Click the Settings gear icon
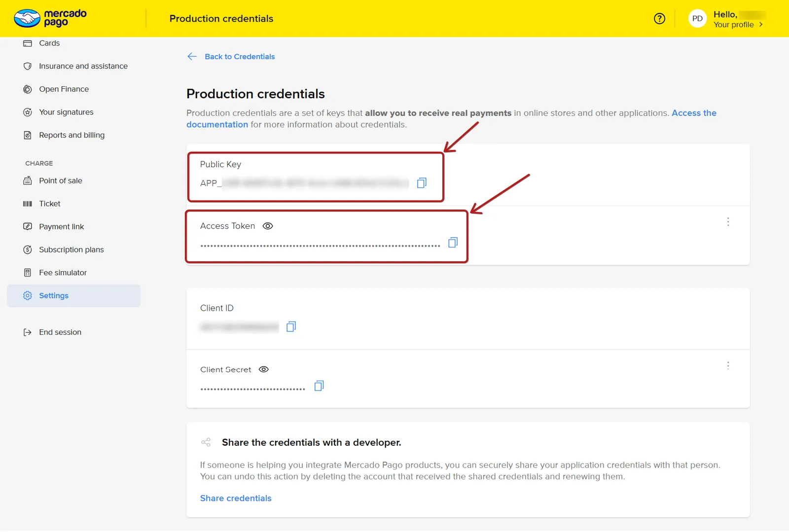Image resolution: width=789 pixels, height=532 pixels. pyautogui.click(x=28, y=296)
